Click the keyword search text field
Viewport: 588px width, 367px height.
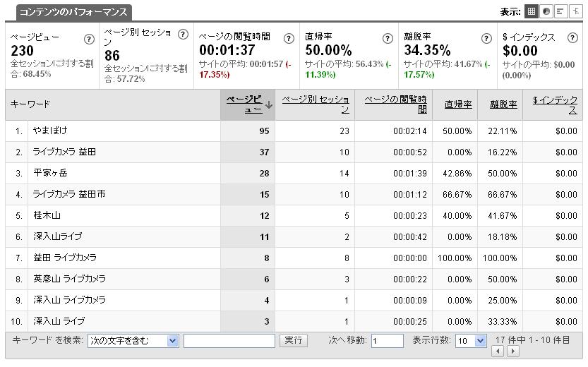tap(229, 341)
